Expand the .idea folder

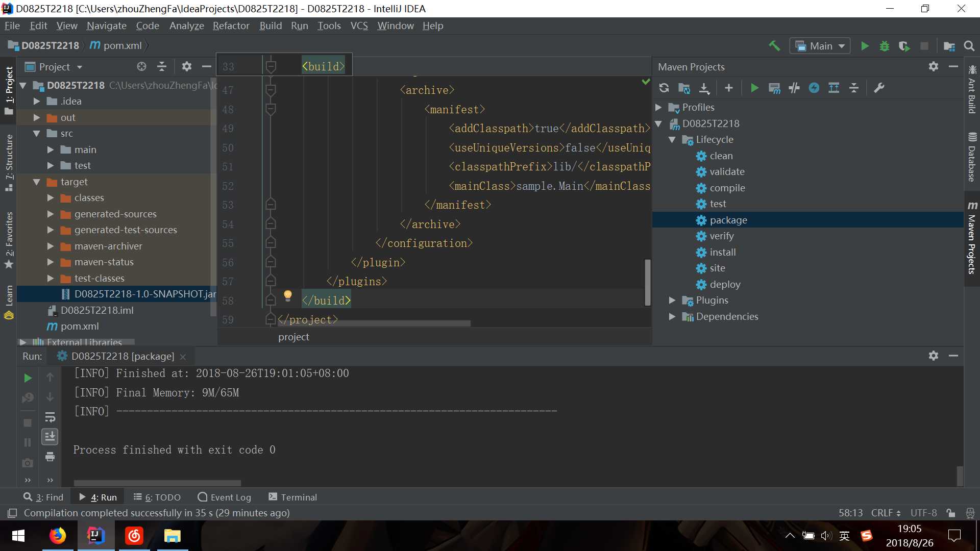point(37,101)
